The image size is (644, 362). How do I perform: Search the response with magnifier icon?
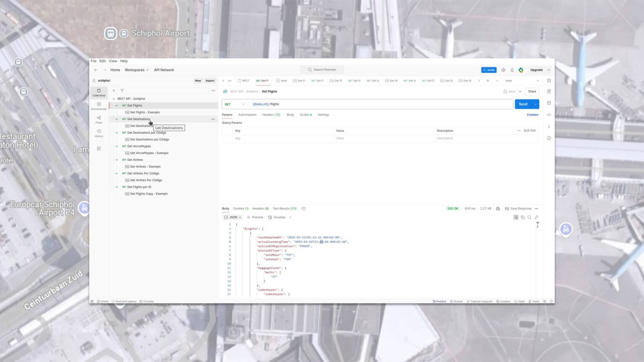[530, 217]
